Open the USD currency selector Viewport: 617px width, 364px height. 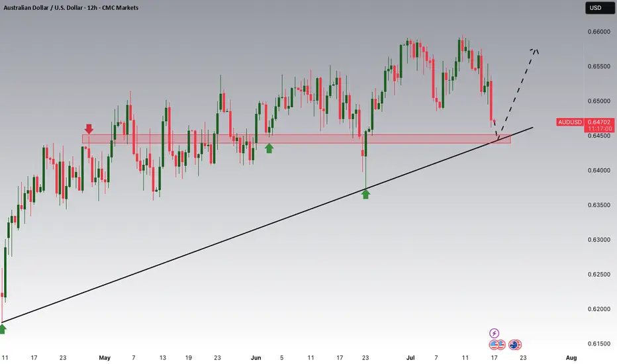point(599,8)
